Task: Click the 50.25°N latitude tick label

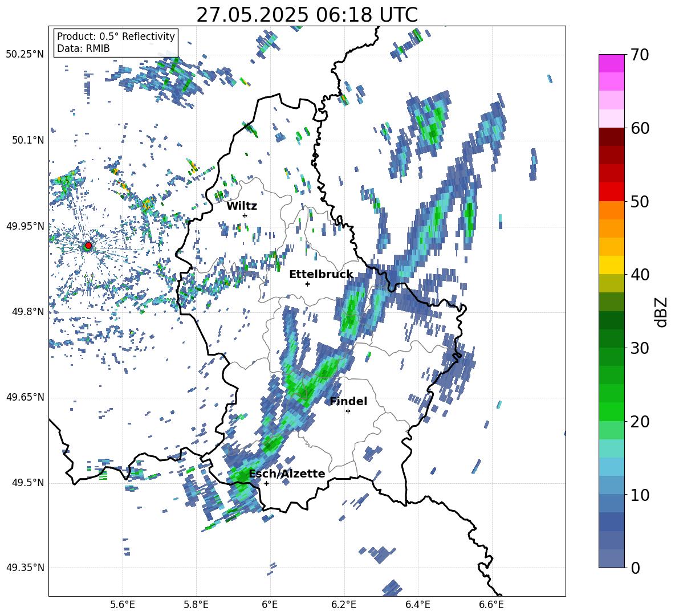Action: pyautogui.click(x=25, y=55)
